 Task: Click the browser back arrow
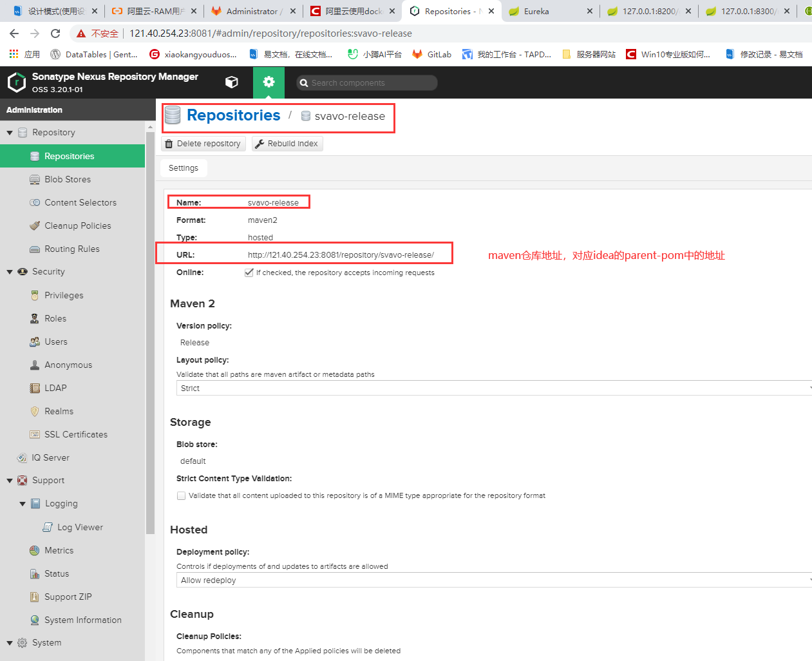tap(14, 34)
